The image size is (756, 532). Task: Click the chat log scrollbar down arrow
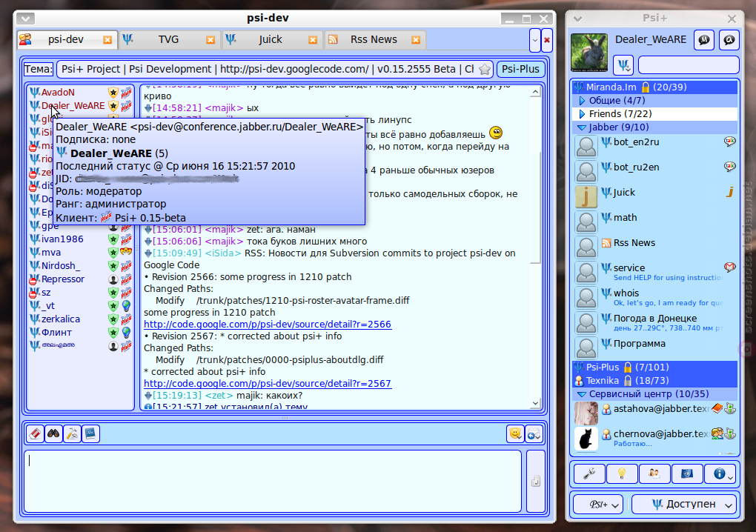pos(535,403)
